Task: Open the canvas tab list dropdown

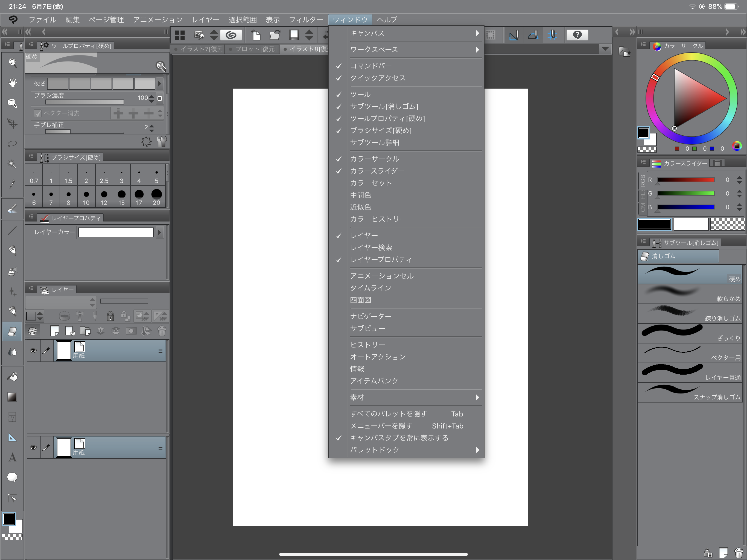Action: pos(605,49)
